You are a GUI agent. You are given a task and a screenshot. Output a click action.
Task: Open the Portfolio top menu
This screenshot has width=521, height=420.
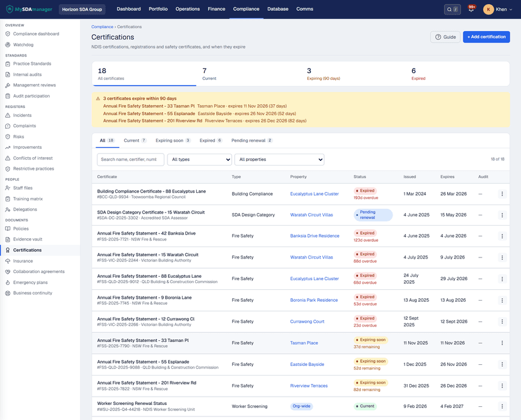[x=158, y=9]
